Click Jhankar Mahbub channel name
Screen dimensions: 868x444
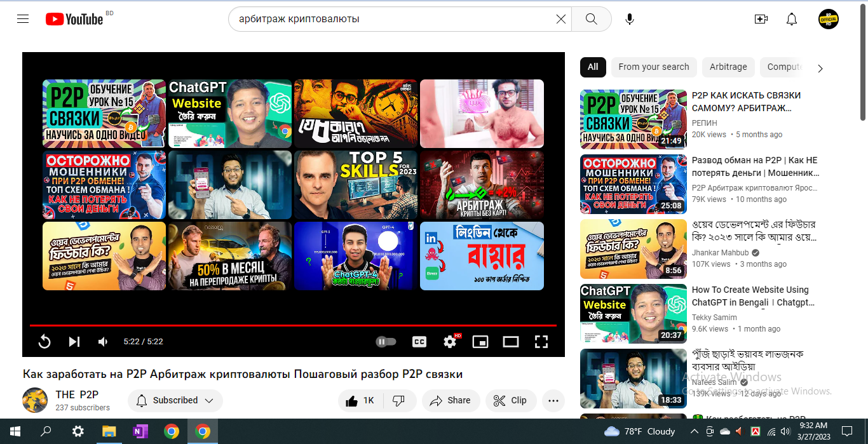coord(721,253)
